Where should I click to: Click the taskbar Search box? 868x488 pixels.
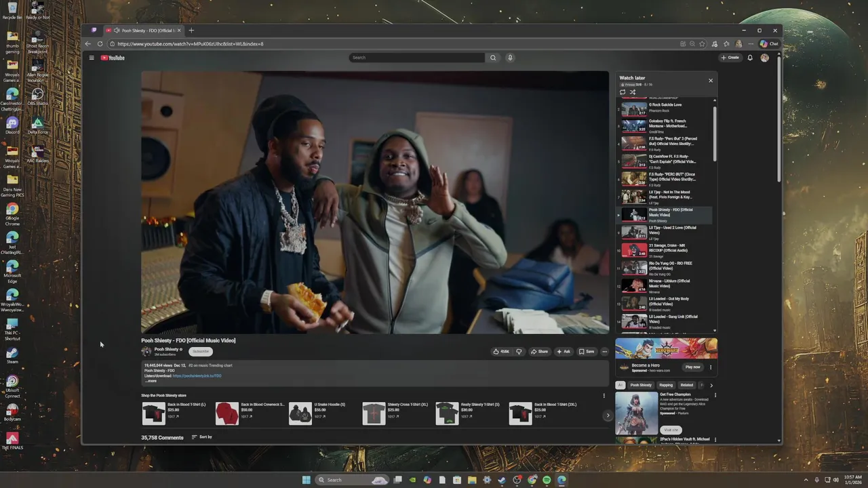coord(352,480)
